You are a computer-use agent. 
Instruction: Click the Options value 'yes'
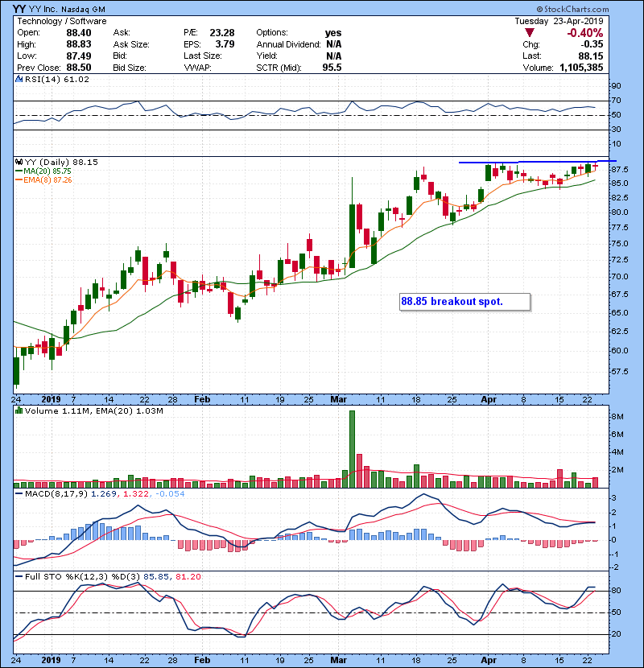333,33
